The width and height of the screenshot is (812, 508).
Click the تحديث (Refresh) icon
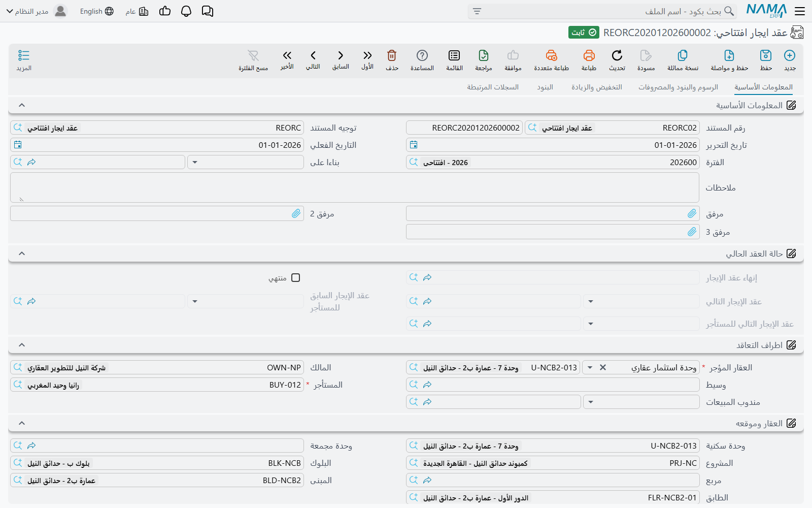(x=617, y=55)
